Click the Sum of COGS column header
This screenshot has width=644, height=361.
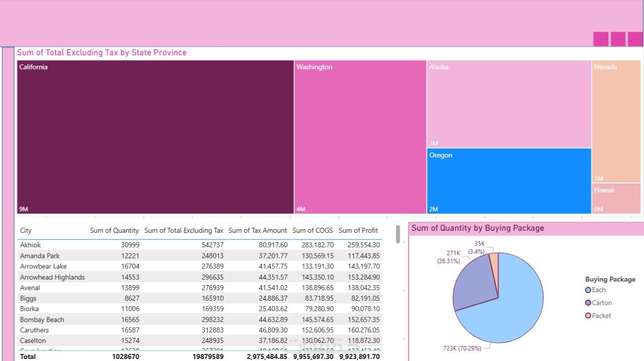(x=312, y=230)
